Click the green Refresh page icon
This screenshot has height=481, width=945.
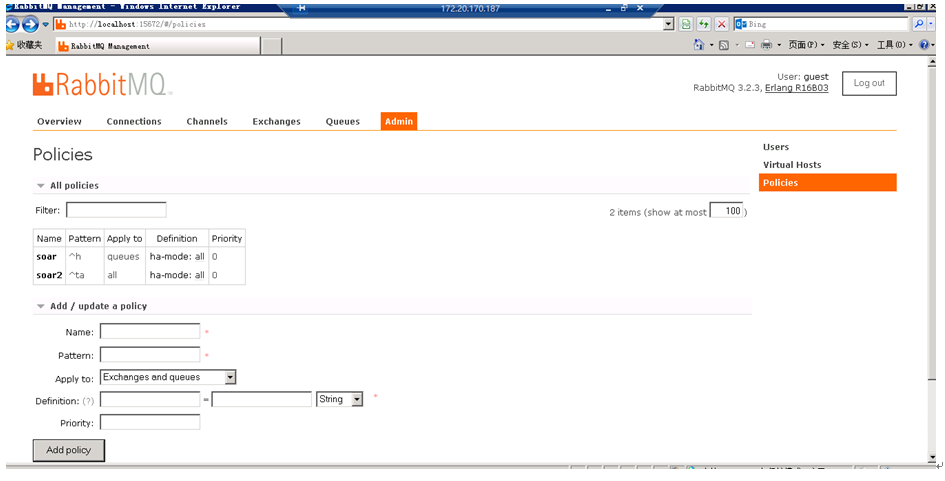point(703,24)
